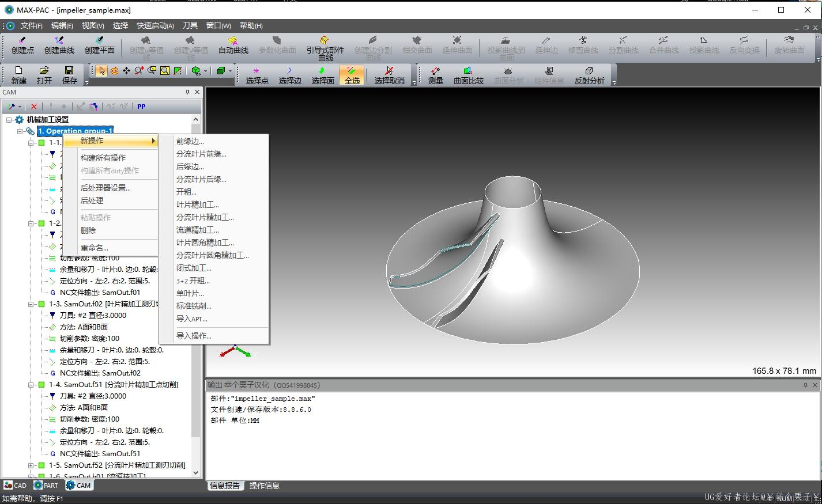The width and height of the screenshot is (822, 504).
Task: Click the 自动曲线 auto curve tool
Action: point(233,46)
